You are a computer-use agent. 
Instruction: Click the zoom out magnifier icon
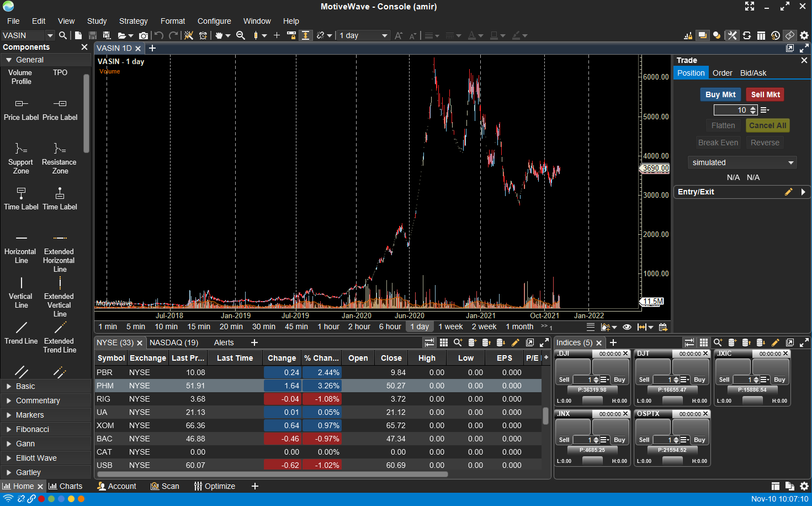click(241, 35)
